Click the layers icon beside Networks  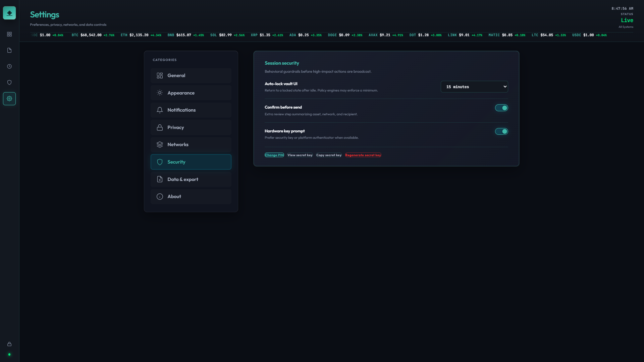tap(160, 144)
